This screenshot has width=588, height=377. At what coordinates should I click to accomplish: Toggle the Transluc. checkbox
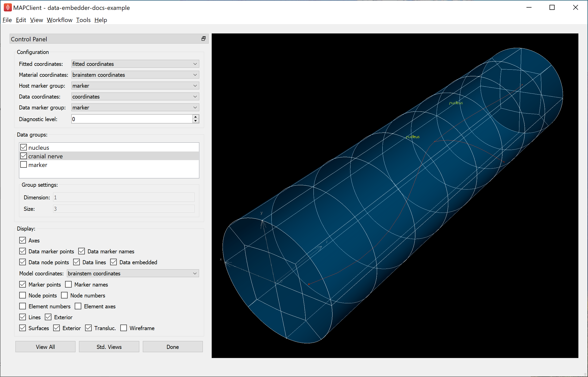pos(88,328)
